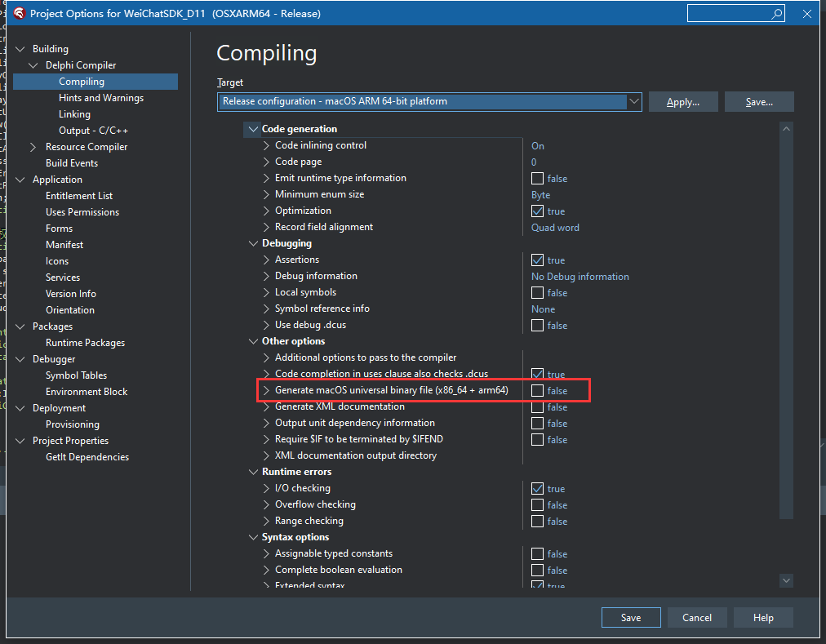Click the Minimum enum size value 'Byte'
826x644 pixels.
pos(540,195)
